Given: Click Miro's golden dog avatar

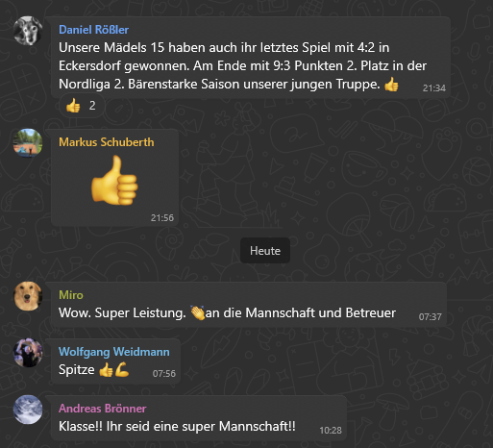Looking at the screenshot, I should tap(28, 296).
